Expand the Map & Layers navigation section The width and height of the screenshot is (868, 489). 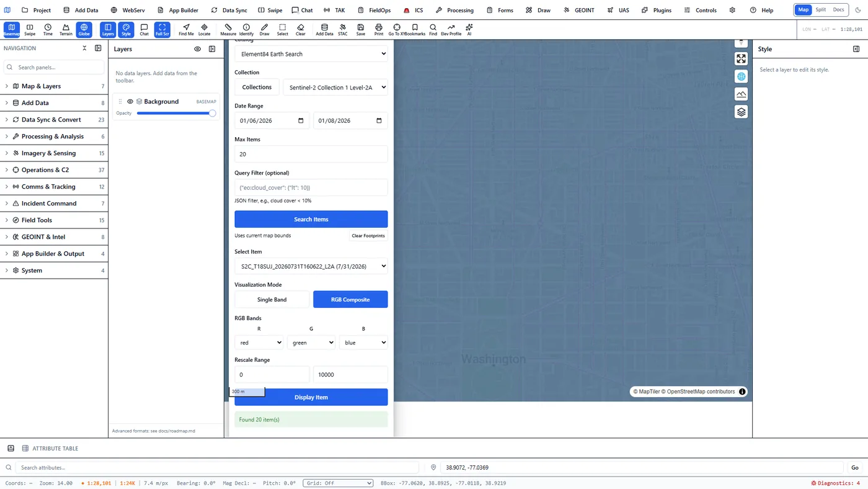(54, 86)
